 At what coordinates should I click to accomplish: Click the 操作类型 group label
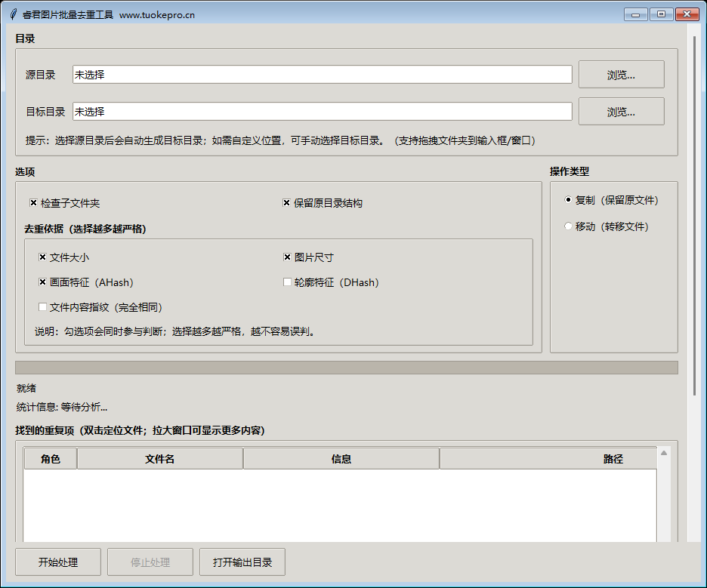570,171
